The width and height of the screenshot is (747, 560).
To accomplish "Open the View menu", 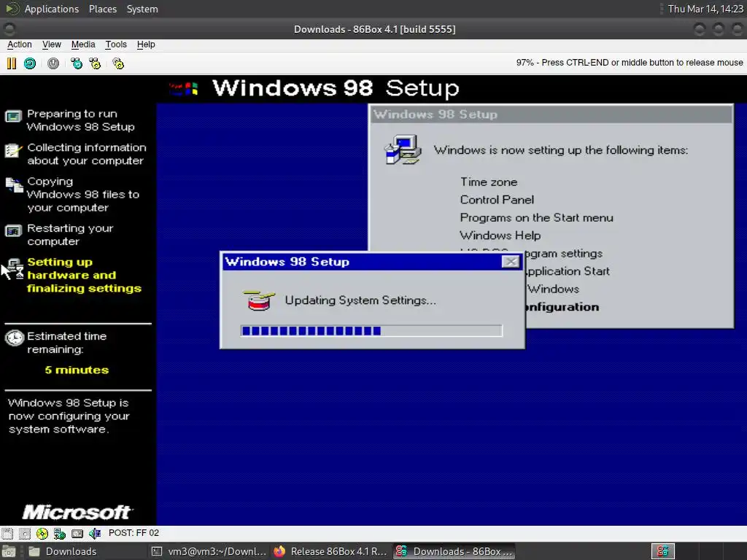I will [52, 44].
